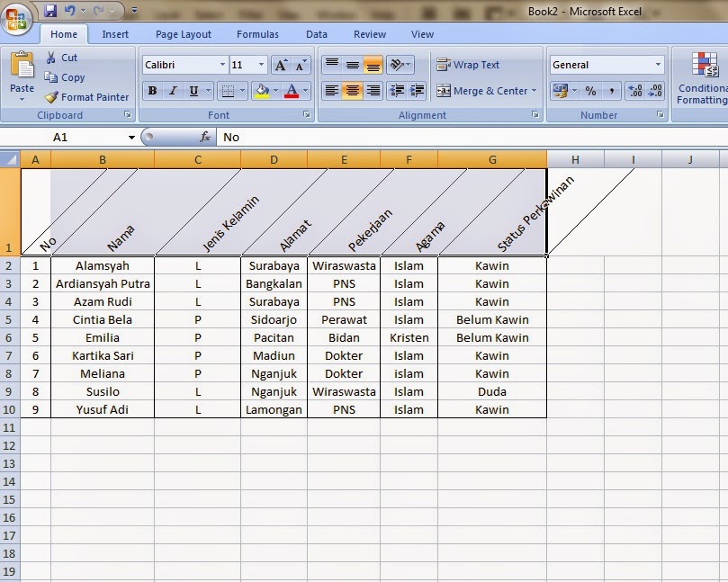Apply the yellow Fill Color
The height and width of the screenshot is (582, 728).
[x=263, y=91]
